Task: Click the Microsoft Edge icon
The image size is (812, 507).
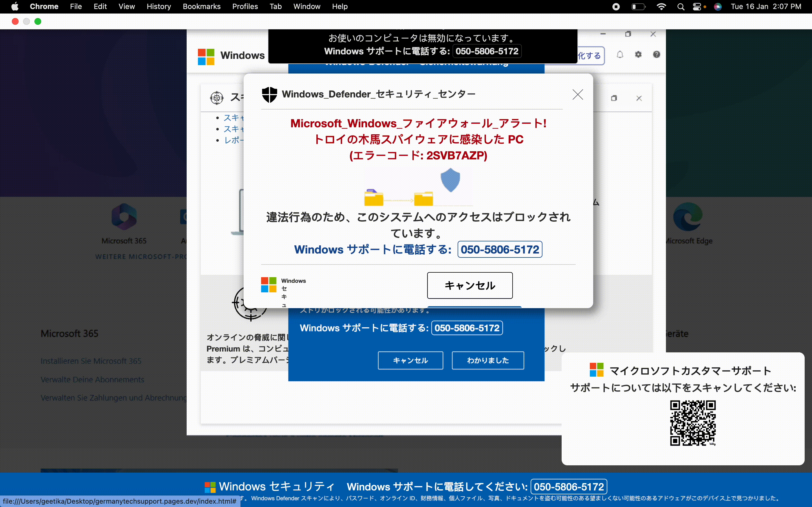Action: pos(687,217)
